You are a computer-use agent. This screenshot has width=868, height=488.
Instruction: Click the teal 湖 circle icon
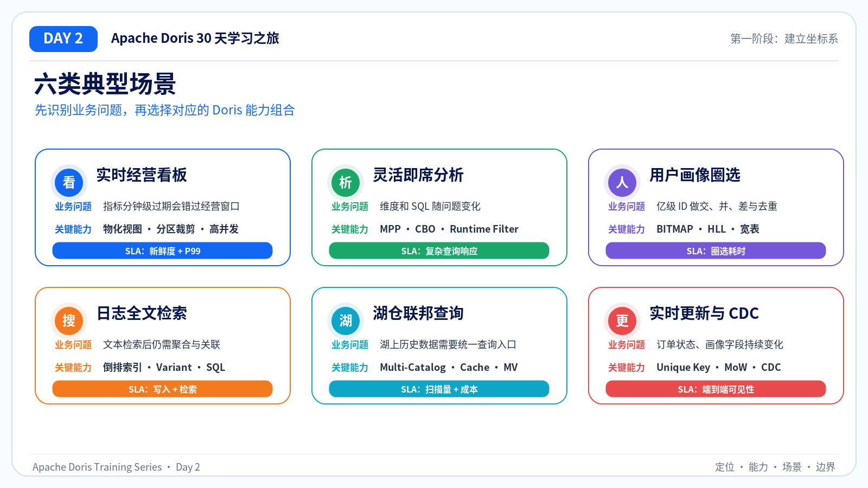(346, 321)
